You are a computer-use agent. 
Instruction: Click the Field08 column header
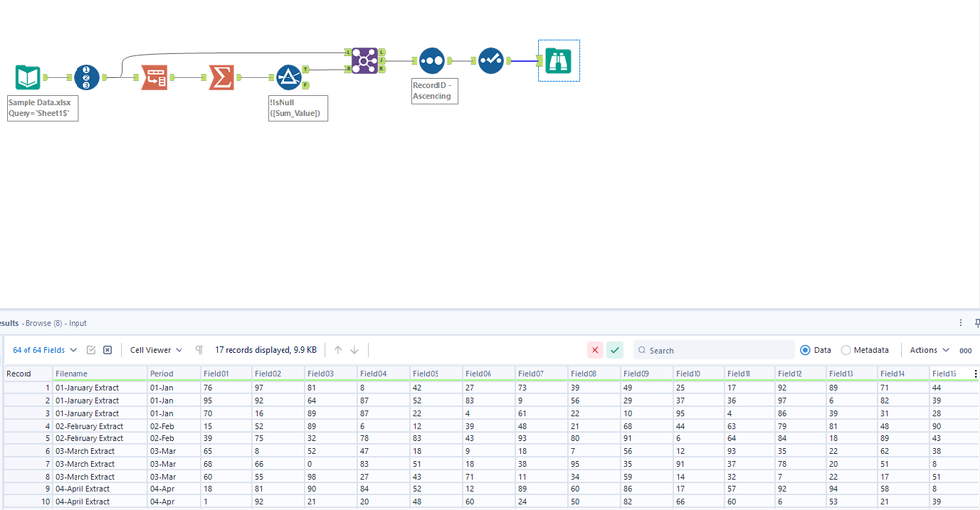(x=593, y=373)
